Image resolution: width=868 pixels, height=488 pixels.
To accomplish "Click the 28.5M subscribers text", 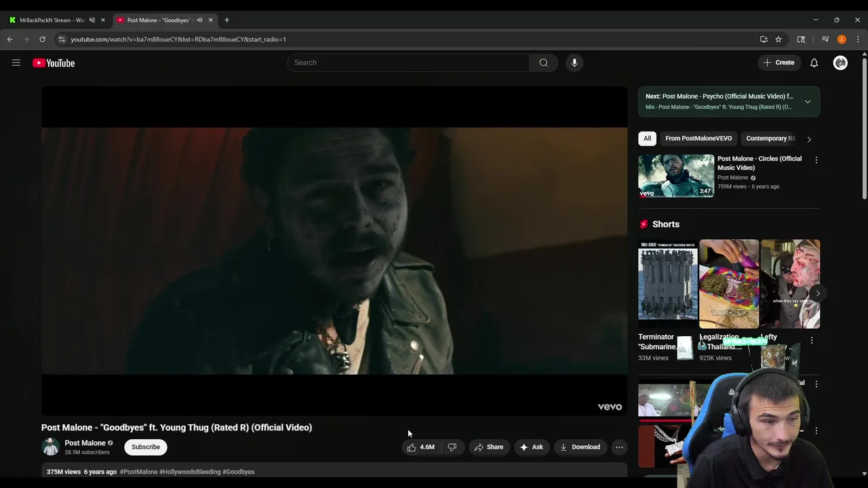I will point(87,452).
